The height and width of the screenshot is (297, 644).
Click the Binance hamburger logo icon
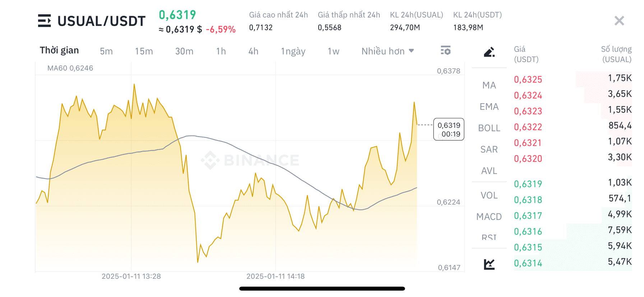(x=45, y=21)
